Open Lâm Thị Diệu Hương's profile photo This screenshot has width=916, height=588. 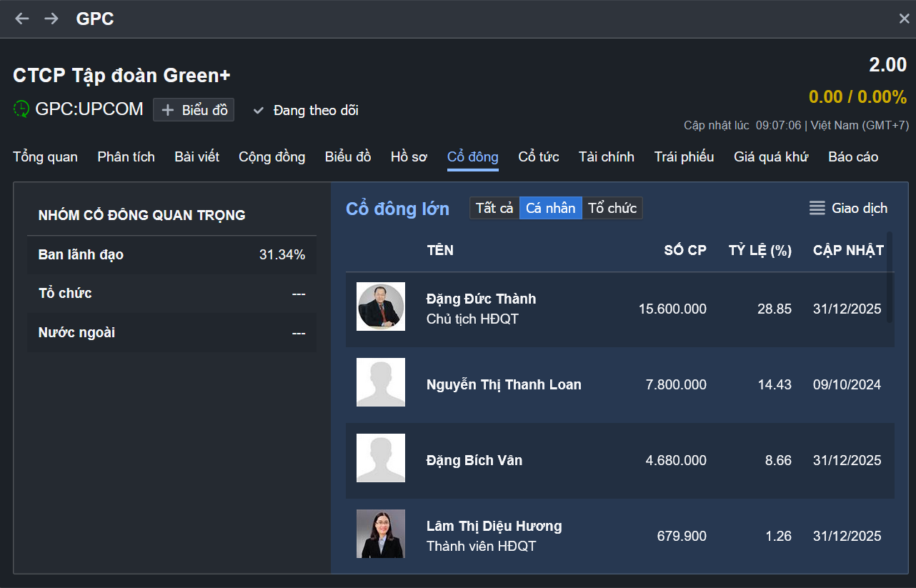[x=381, y=534]
